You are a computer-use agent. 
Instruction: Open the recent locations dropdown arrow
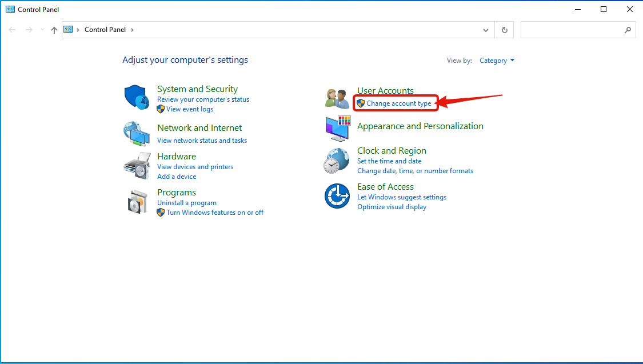coord(42,30)
